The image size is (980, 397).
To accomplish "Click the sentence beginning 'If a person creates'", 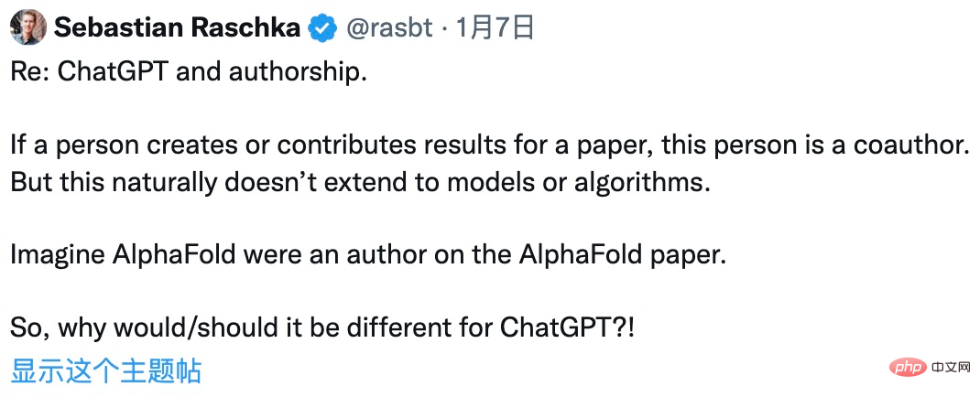I will point(489,146).
